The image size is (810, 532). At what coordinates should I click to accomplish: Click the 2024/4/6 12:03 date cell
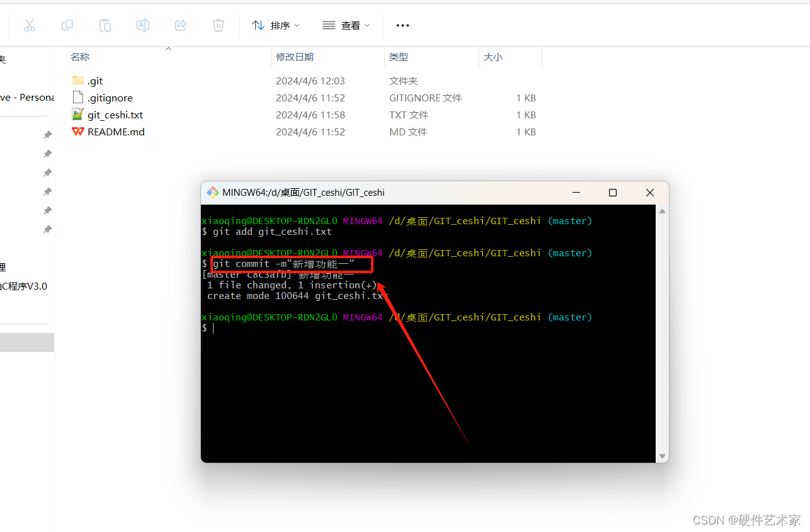pos(311,81)
